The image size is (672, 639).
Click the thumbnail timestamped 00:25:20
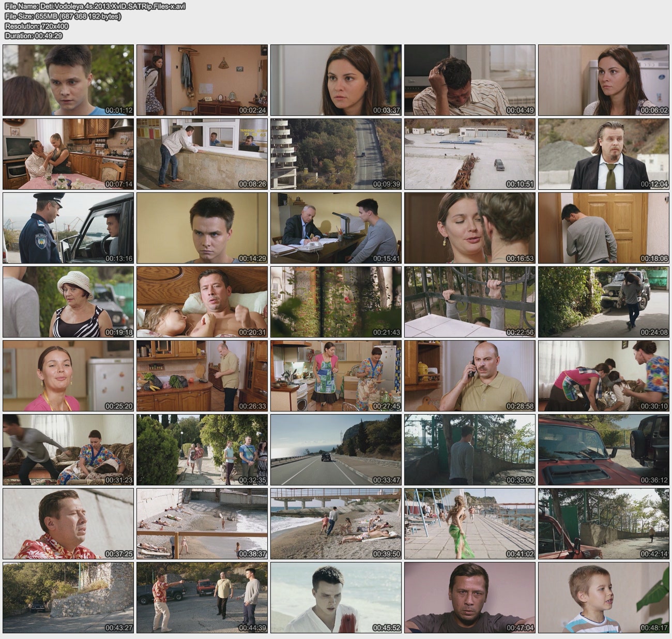[x=68, y=376]
